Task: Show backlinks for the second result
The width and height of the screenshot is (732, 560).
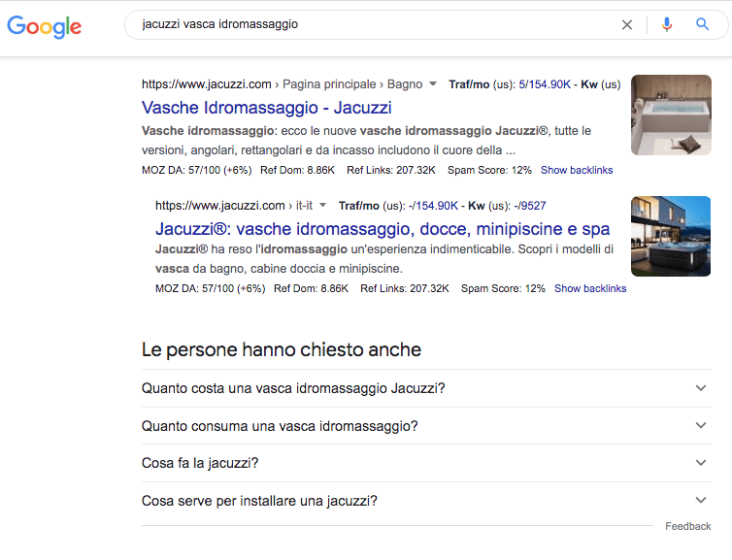Action: (590, 288)
